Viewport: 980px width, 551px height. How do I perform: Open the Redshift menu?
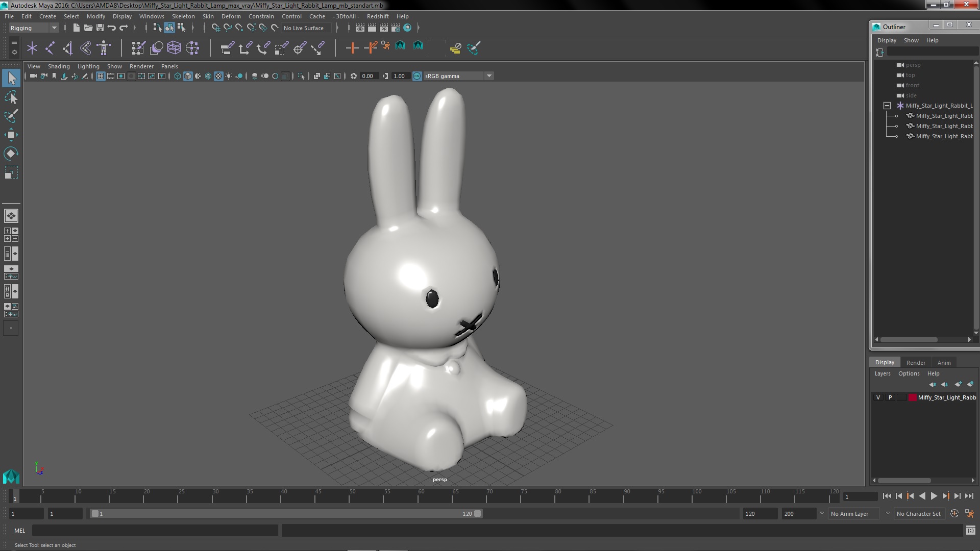[x=378, y=16]
